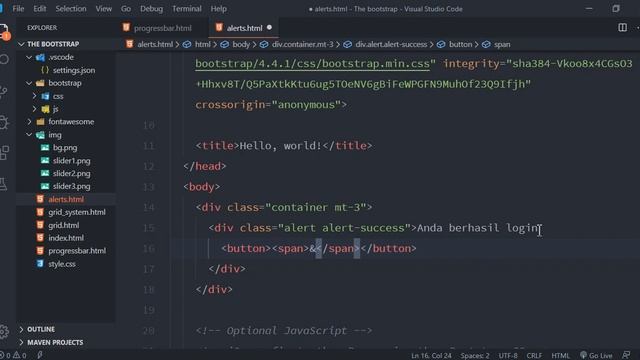Click the 'Optional JavaScript' comment line
The width and height of the screenshot is (640, 360).
click(x=284, y=331)
